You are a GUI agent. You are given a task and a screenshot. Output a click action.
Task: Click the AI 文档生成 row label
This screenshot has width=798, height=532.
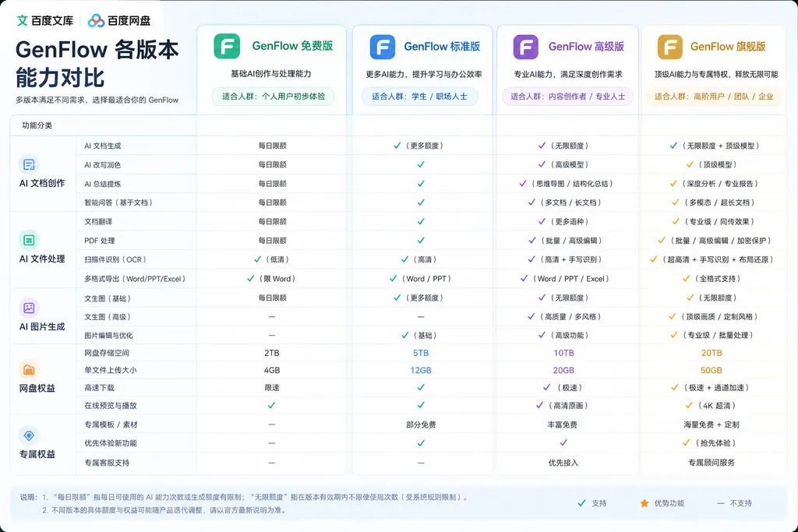point(103,146)
